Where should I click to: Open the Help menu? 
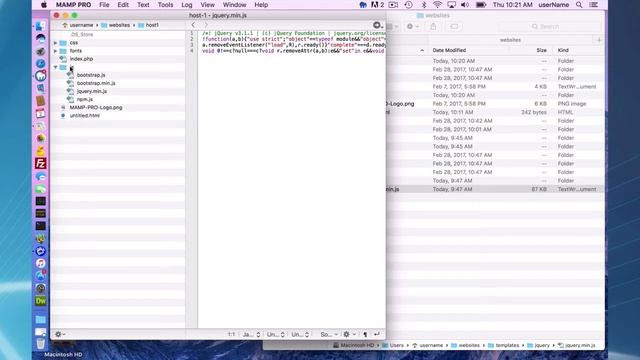click(261, 5)
